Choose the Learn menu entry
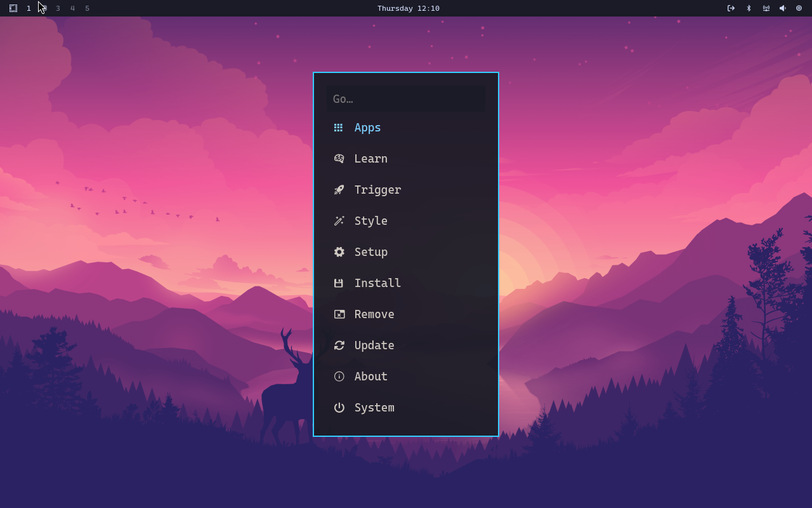 tap(406, 159)
